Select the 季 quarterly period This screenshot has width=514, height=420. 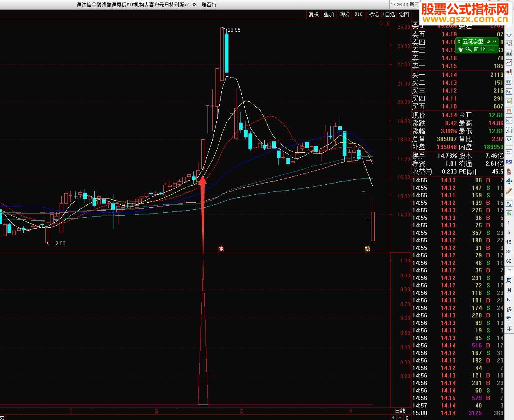pos(509,319)
